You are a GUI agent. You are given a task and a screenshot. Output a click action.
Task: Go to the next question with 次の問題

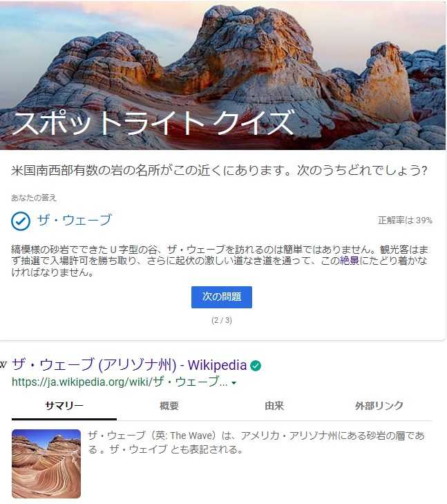pyautogui.click(x=222, y=297)
